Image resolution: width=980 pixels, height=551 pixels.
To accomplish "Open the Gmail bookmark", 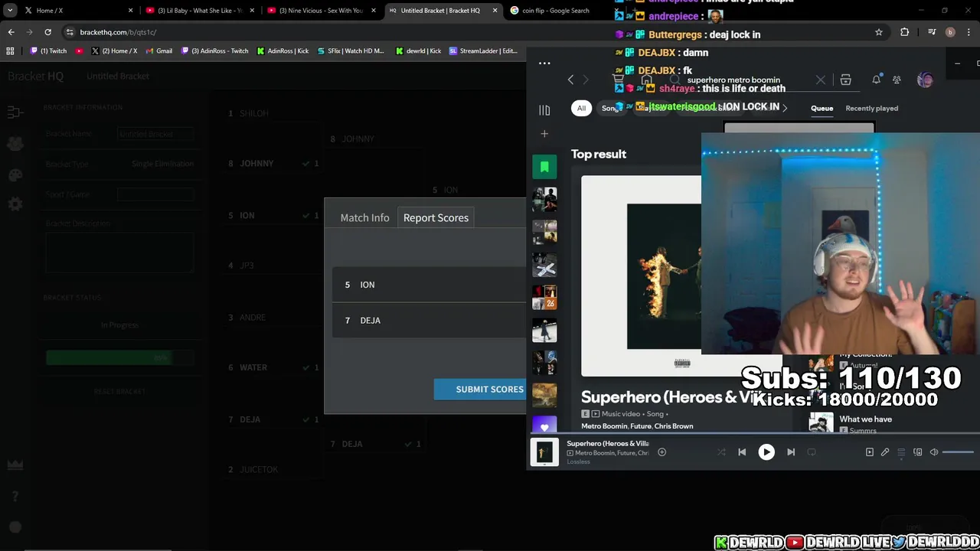I will [x=158, y=51].
